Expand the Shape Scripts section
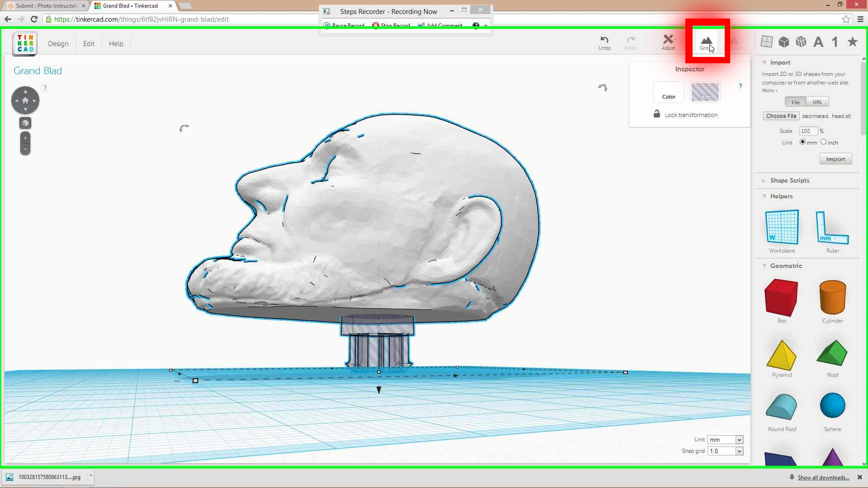 [x=790, y=180]
